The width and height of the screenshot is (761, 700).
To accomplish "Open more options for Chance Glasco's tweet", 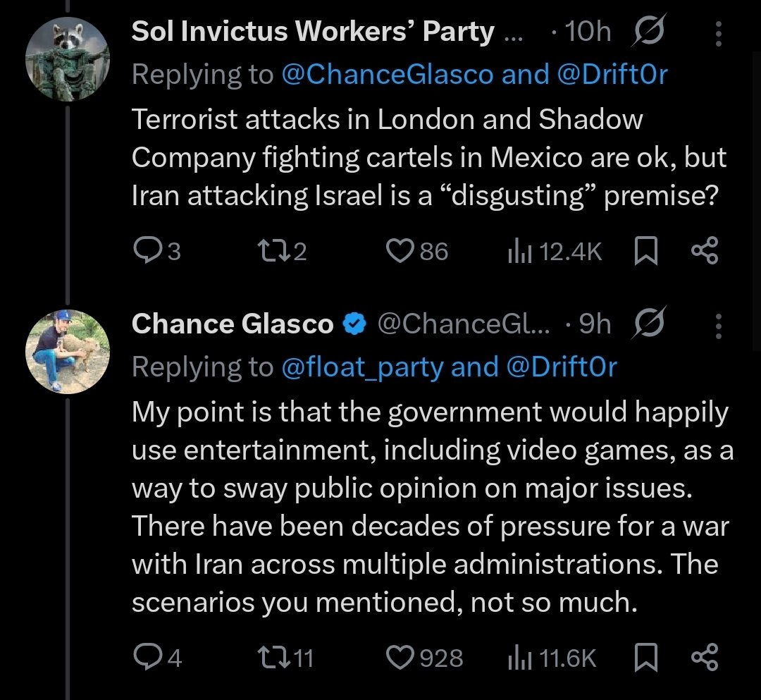I will click(x=718, y=325).
